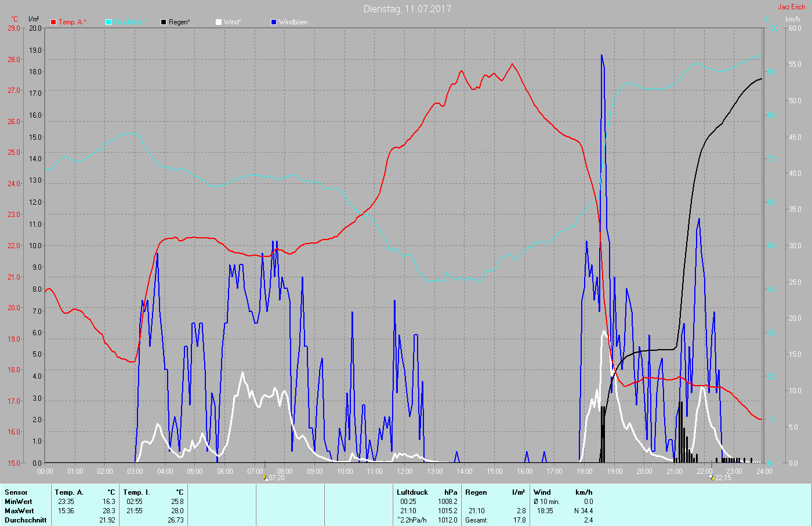The width and height of the screenshot is (812, 526).
Task: Click the MaxWert row label
Action: pos(19,511)
